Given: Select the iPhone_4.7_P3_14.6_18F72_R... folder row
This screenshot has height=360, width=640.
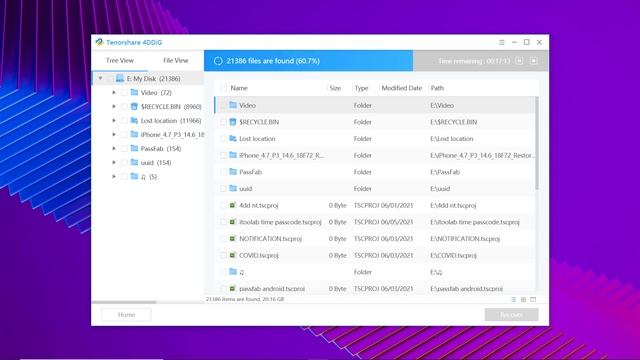Looking at the screenshot, I should click(x=376, y=155).
